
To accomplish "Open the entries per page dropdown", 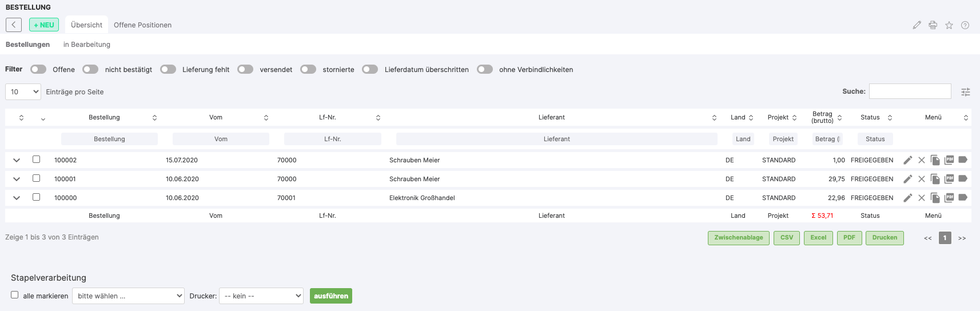I will [x=23, y=91].
